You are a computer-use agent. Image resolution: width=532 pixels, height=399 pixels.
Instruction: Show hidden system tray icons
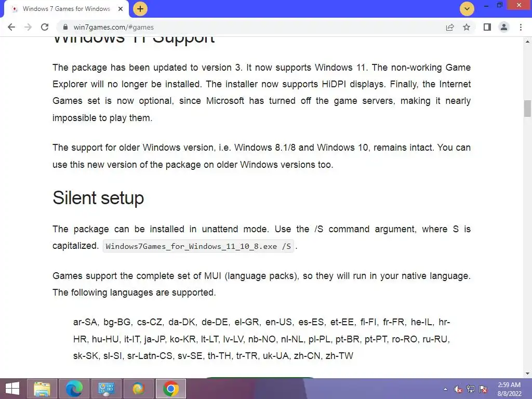[445, 390]
